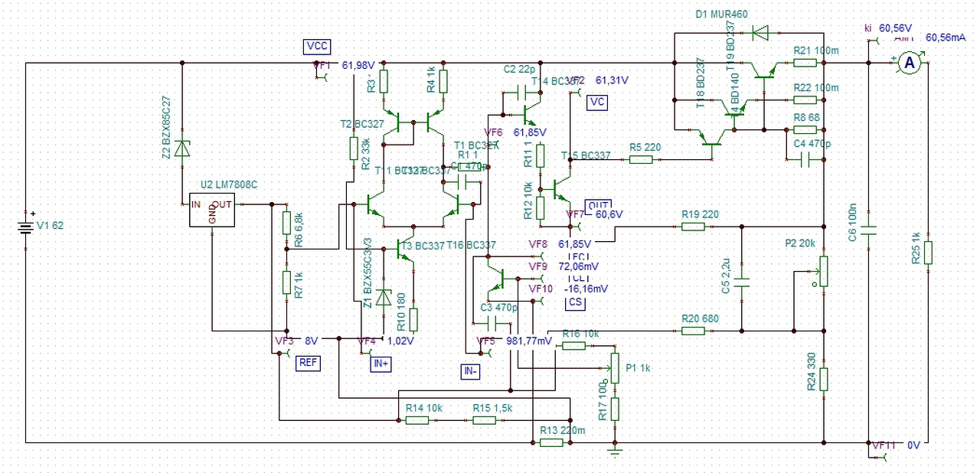980x473 pixels.
Task: Select resistor R5 220
Action: point(640,159)
